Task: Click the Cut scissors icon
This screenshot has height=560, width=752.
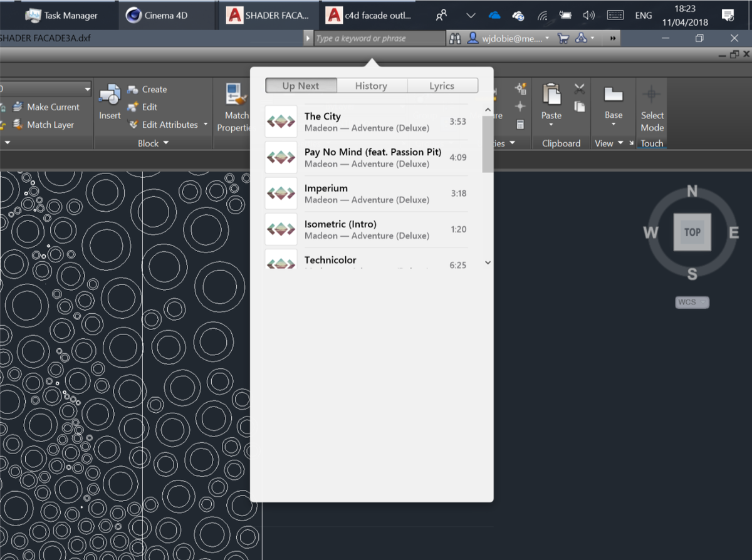Action: pyautogui.click(x=580, y=89)
